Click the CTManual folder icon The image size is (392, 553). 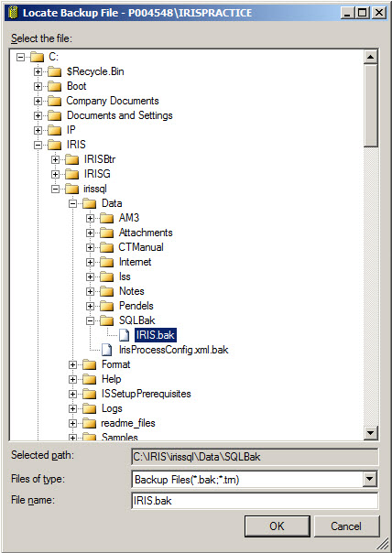point(106,247)
